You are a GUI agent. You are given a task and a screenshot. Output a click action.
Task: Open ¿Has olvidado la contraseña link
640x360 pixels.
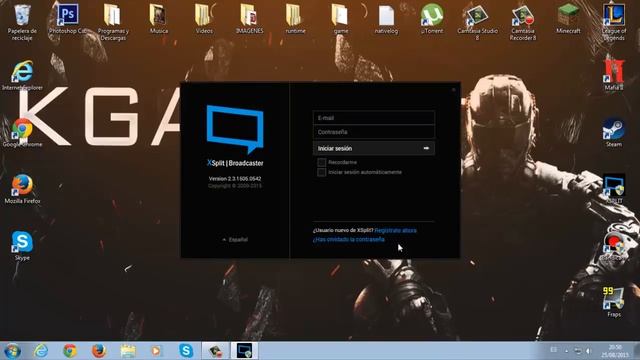(349, 240)
